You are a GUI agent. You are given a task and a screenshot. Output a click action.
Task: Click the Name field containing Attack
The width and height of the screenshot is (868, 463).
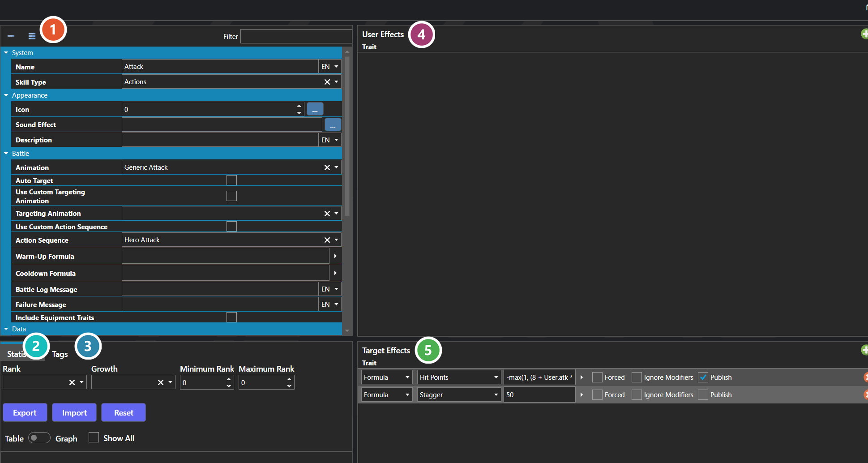(x=220, y=67)
